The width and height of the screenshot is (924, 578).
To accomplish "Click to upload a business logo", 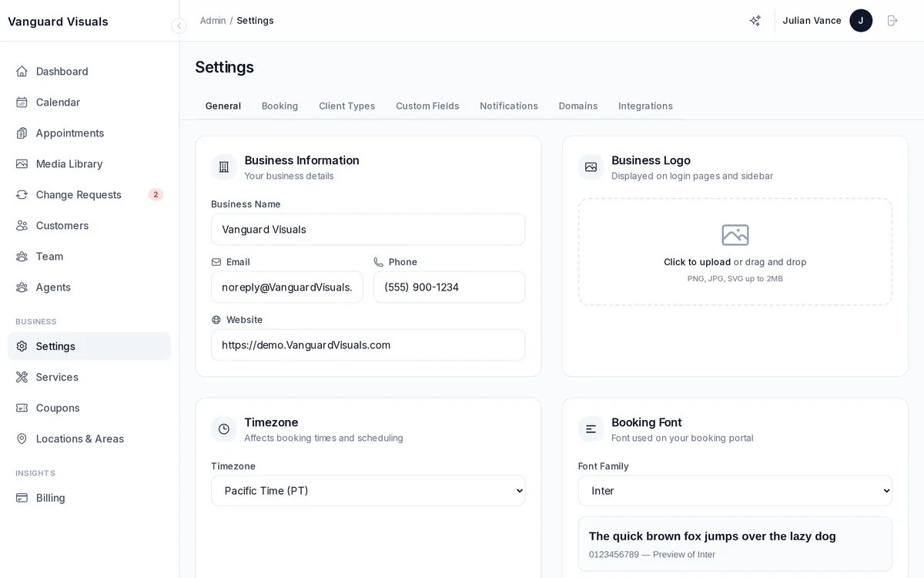I will [x=735, y=251].
